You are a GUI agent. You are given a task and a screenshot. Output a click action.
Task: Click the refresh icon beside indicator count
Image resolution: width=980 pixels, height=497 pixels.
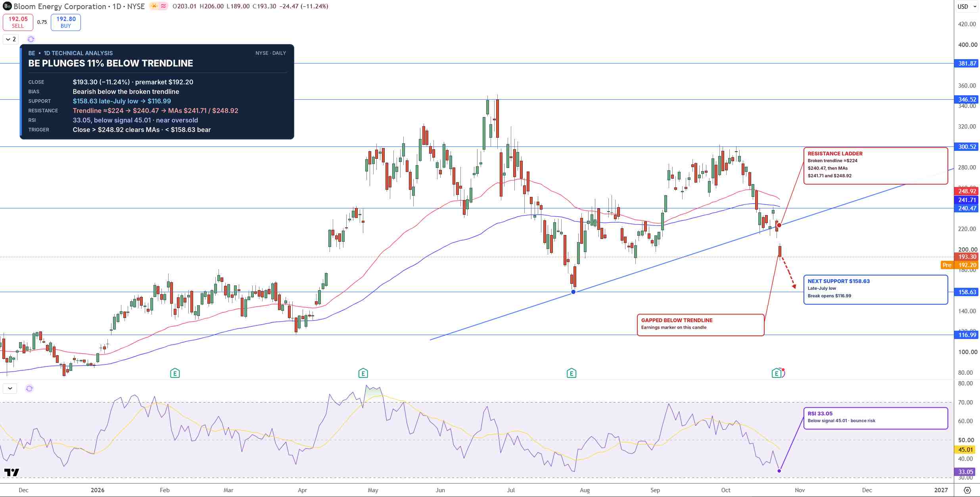pos(31,39)
